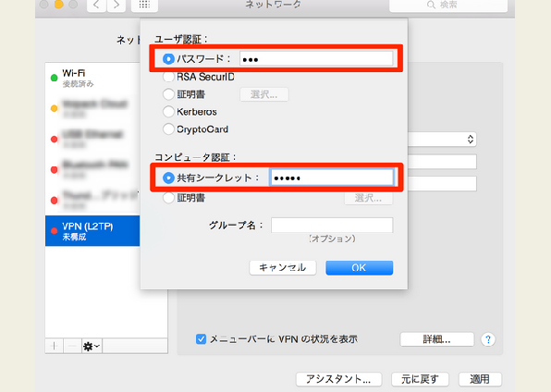Viewport: 551px width, 392px height.
Task: Expand the configuration popup stepper arrows
Action: pos(471,140)
